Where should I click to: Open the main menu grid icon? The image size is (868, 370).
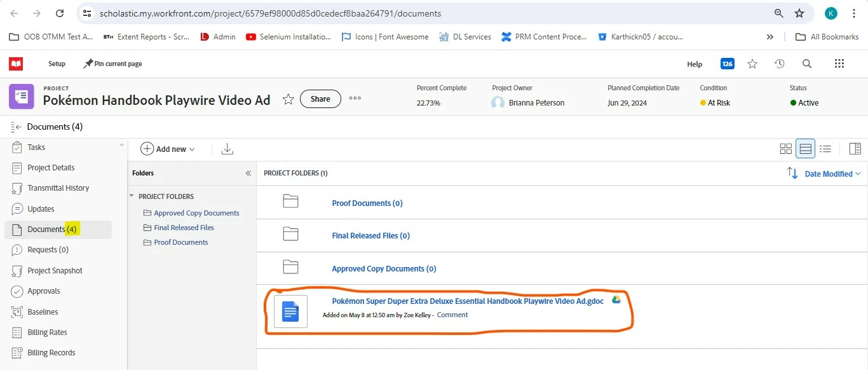point(839,64)
